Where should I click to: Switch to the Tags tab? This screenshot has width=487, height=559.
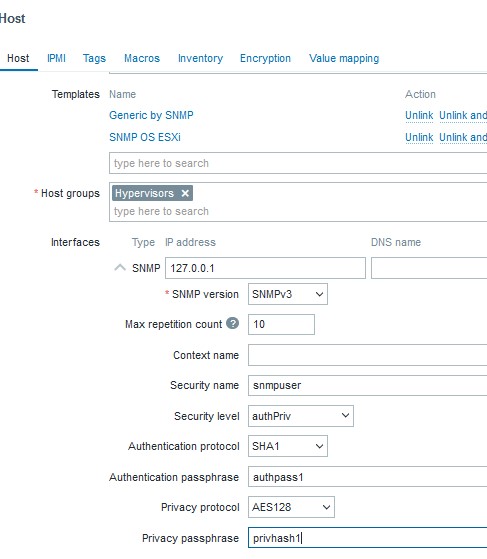coord(94,58)
